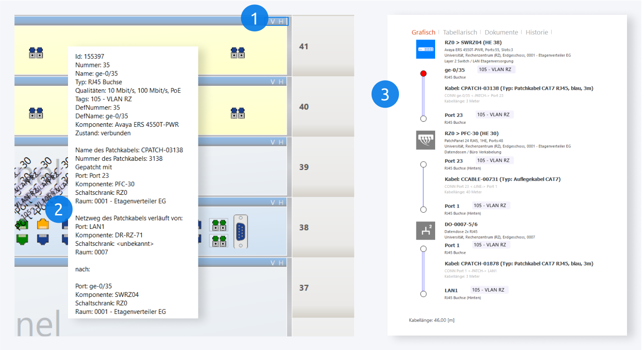Click the orange RJ45 port in unit 38

(43, 224)
